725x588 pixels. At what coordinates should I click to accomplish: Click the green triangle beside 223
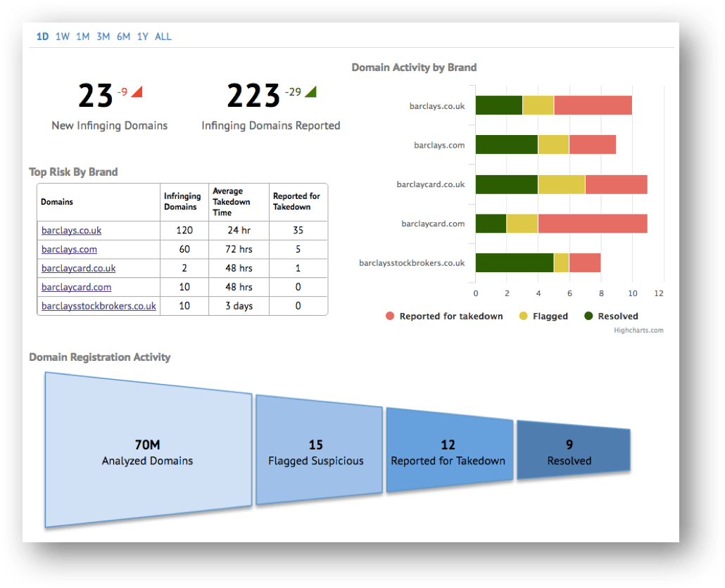(312, 92)
